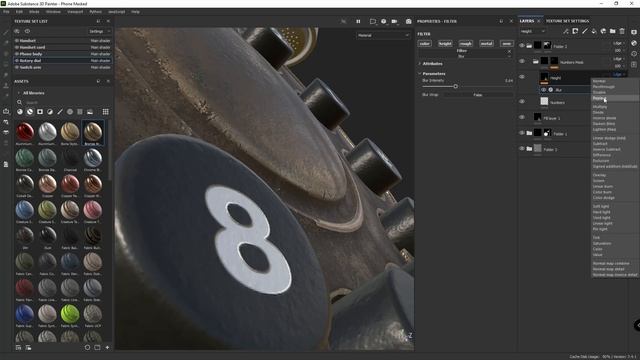Toggle the rough channel of the filter
Image resolution: width=640 pixels, height=360 pixels.
(465, 43)
